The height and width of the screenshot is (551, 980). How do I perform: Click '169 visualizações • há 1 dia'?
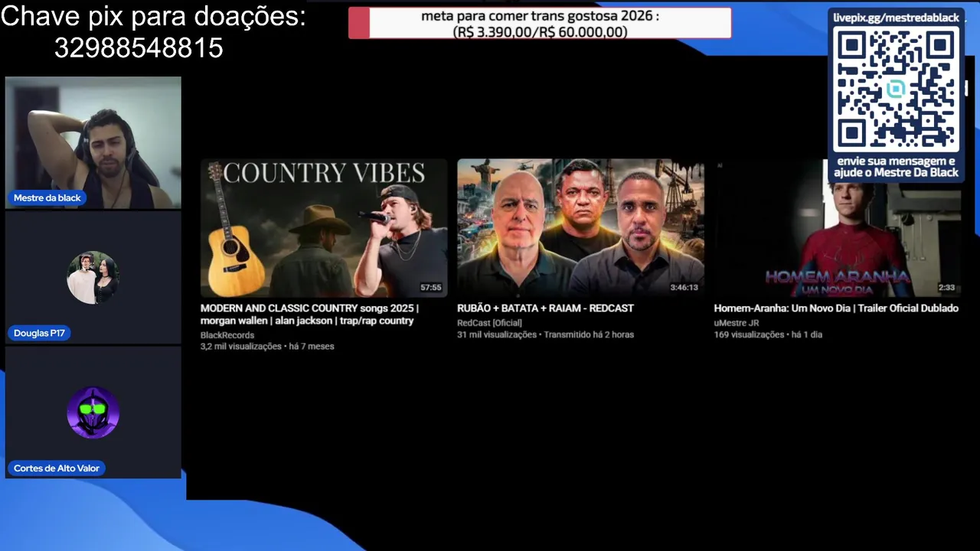point(768,334)
